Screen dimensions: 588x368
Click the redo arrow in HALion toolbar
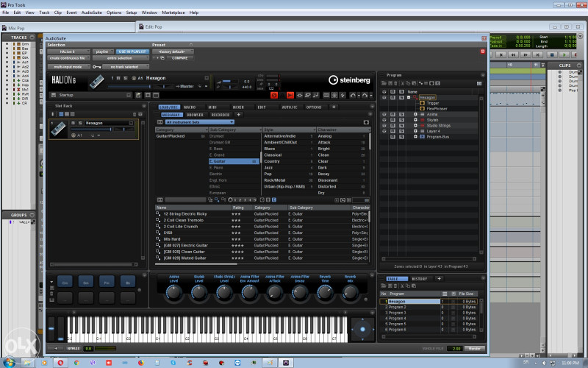[365, 96]
